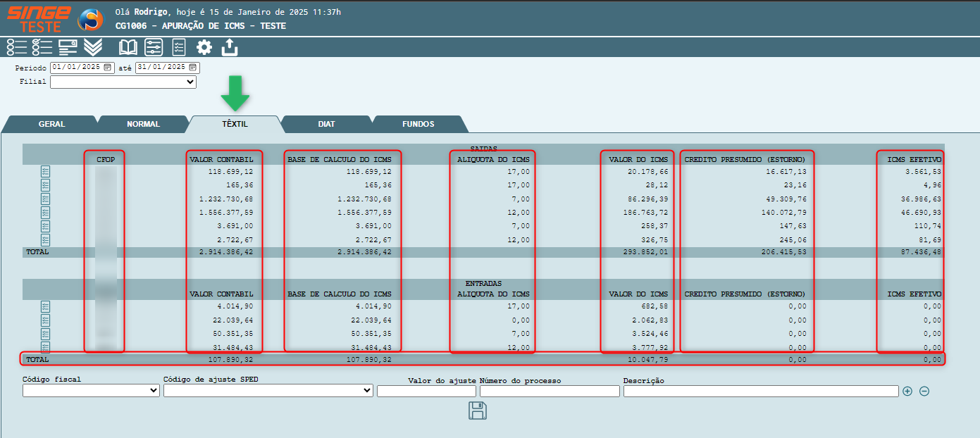Click the open book icon in toolbar
Image resolution: width=980 pixels, height=438 pixels.
pos(128,47)
